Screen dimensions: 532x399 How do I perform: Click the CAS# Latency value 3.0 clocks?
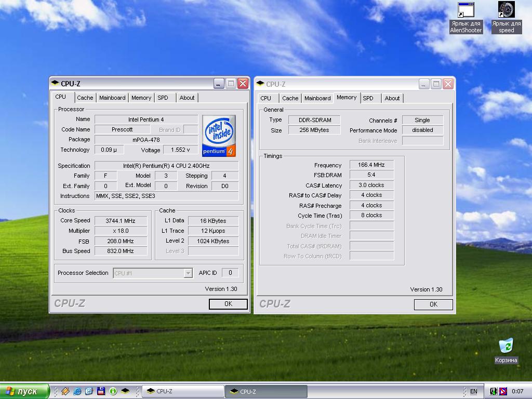(371, 185)
